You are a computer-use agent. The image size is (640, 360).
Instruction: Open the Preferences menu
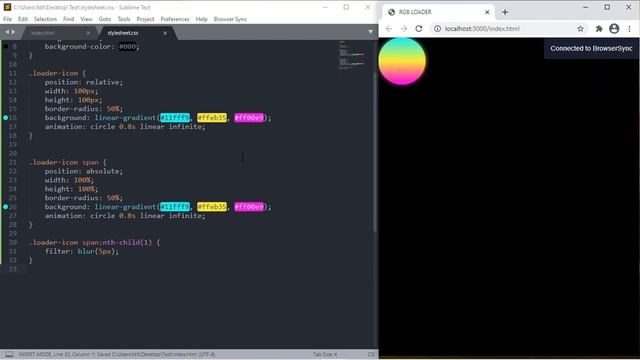click(175, 19)
